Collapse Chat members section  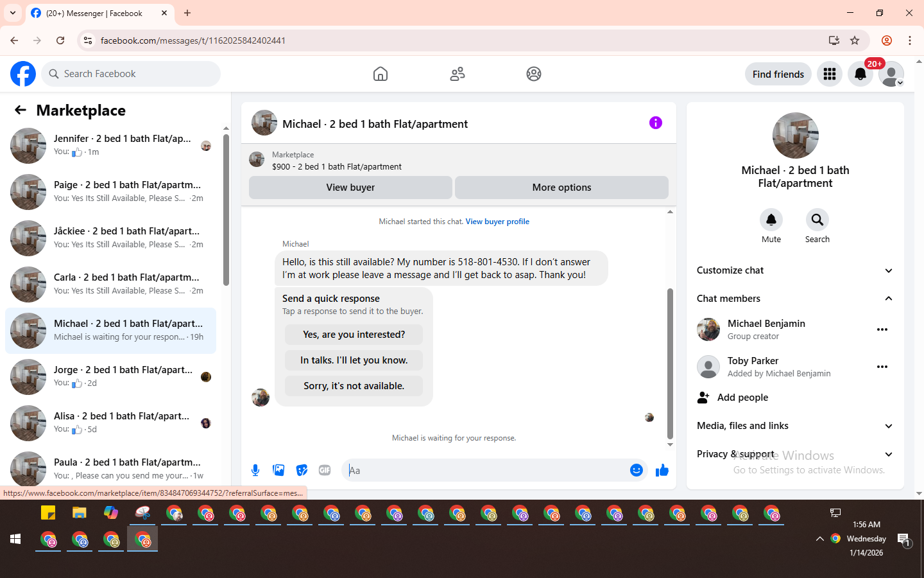pos(795,299)
